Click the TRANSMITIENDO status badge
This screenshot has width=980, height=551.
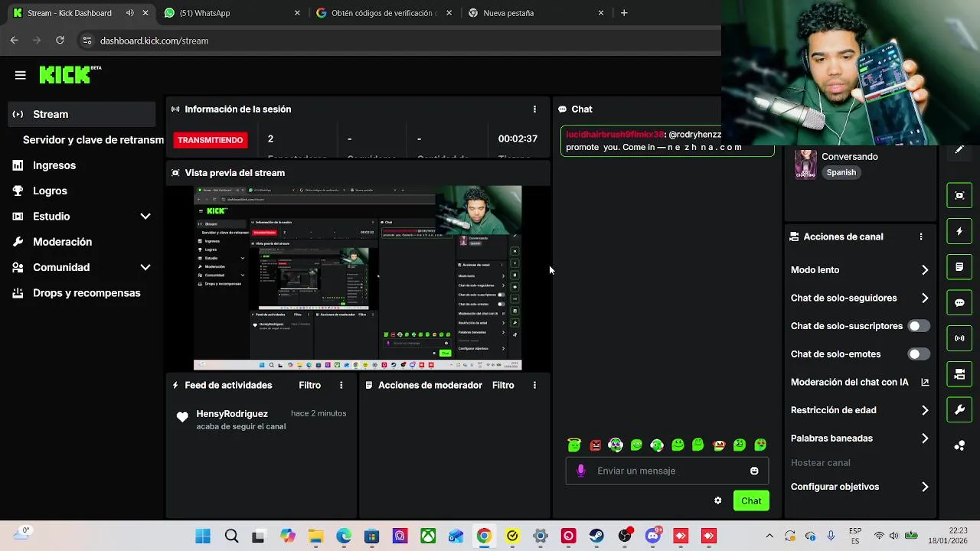pos(211,140)
